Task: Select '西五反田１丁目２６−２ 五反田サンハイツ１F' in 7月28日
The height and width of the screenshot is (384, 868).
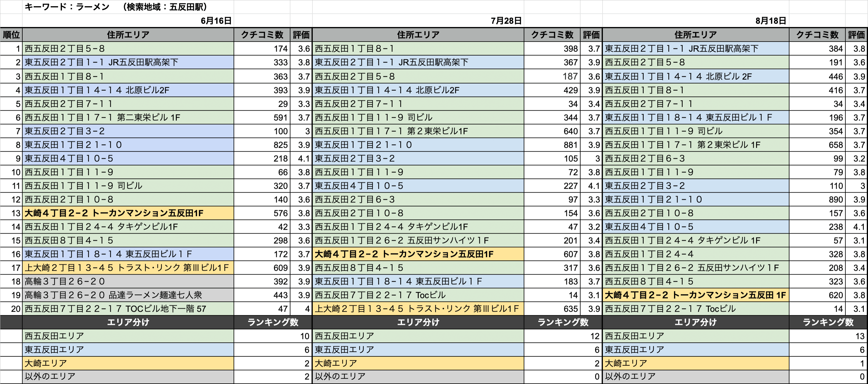Action: [418, 241]
